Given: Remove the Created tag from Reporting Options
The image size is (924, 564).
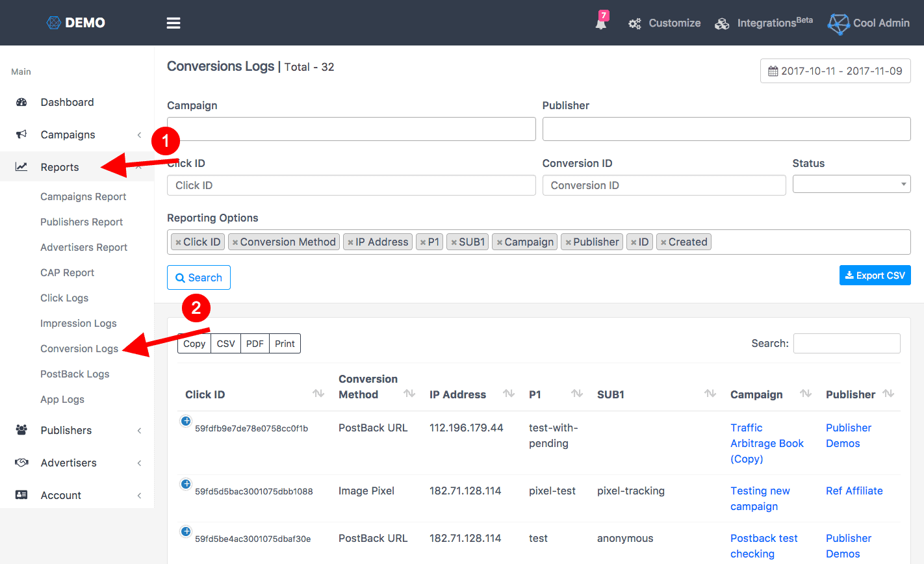Looking at the screenshot, I should [663, 242].
